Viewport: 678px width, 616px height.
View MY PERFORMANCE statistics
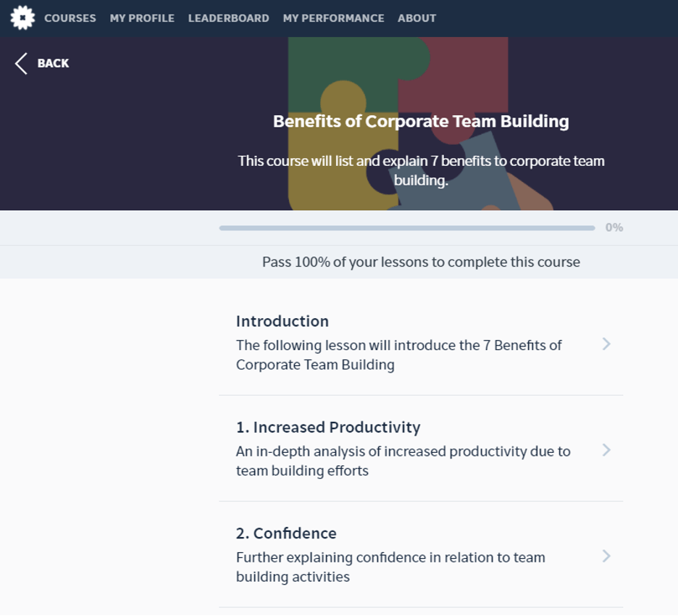(333, 18)
